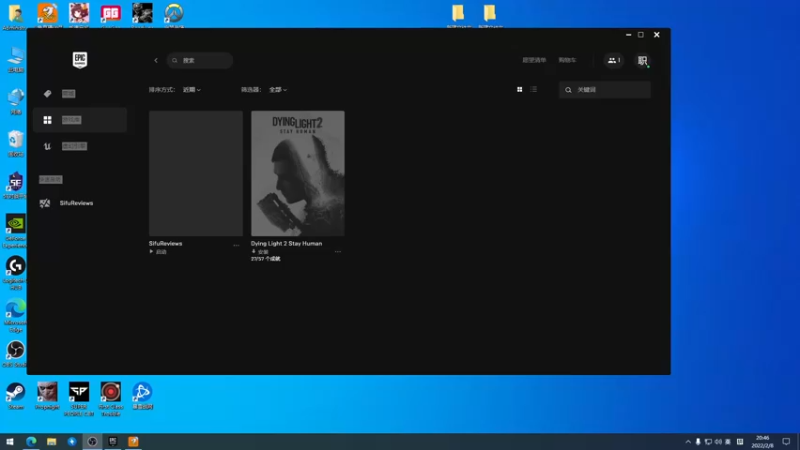Open the user profile avatar menu

tap(642, 61)
